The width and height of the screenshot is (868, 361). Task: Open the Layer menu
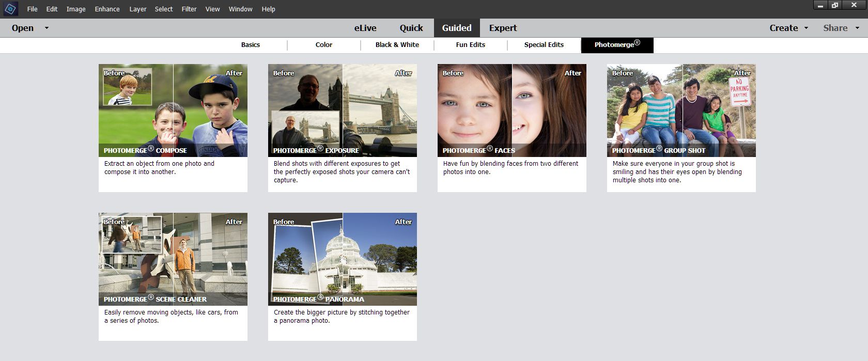(138, 9)
